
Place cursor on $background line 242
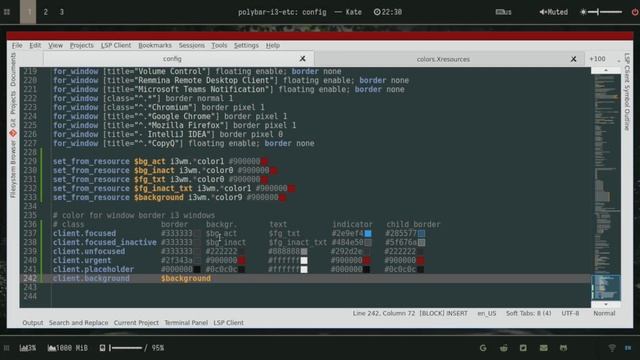tap(186, 278)
